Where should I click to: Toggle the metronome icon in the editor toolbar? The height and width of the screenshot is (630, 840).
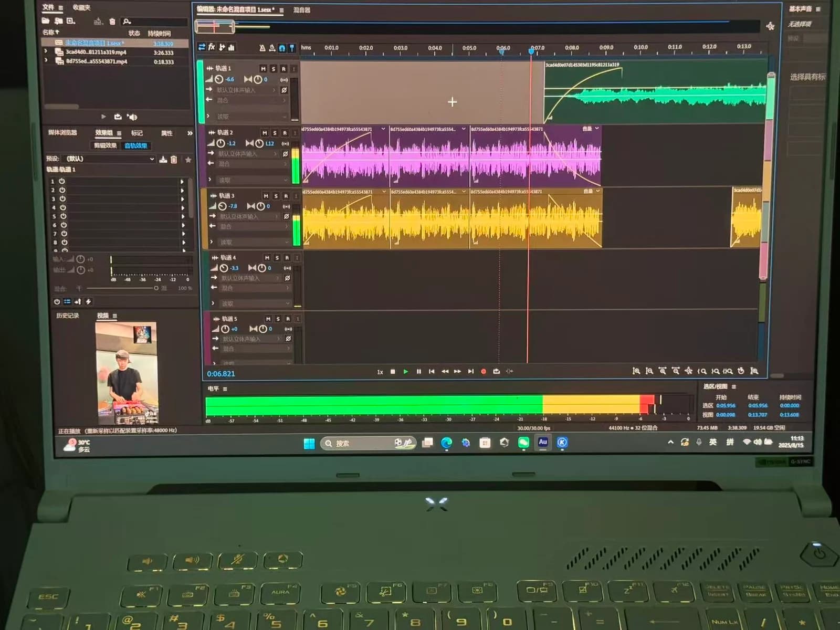[262, 48]
